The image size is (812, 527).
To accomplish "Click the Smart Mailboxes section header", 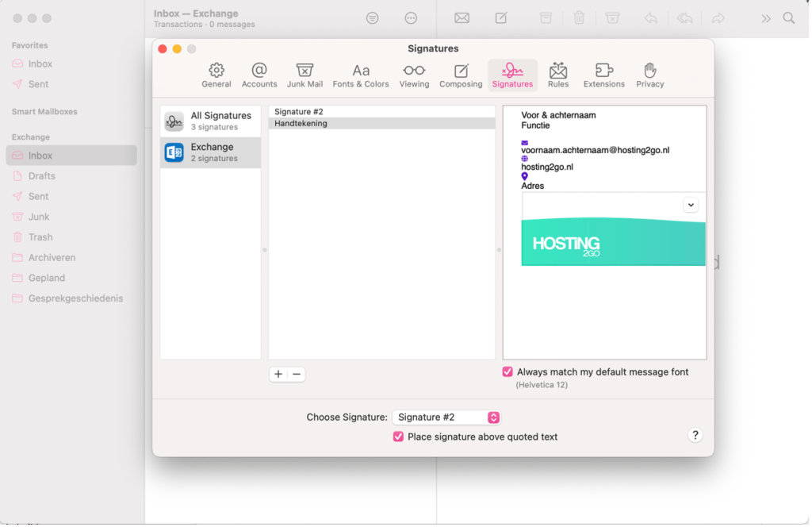I will (x=44, y=112).
